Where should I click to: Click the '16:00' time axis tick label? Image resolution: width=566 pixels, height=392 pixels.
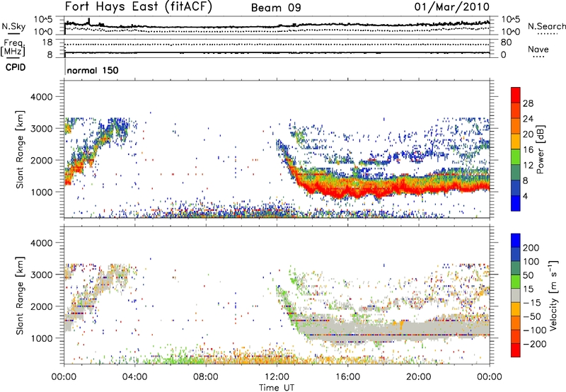point(347,377)
